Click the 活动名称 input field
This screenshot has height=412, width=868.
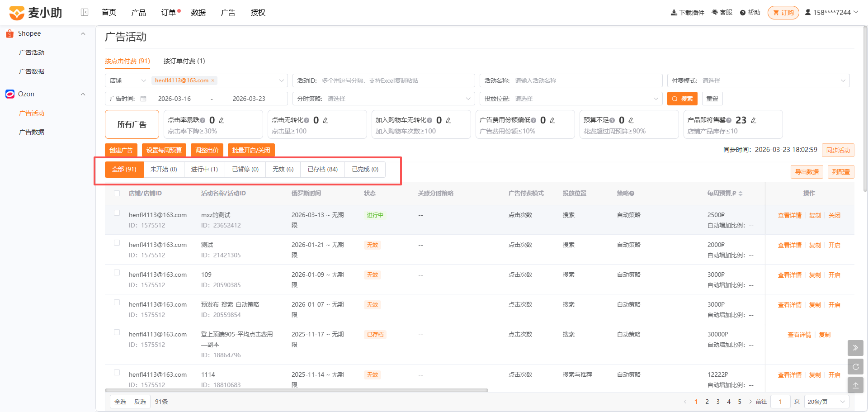click(571, 81)
